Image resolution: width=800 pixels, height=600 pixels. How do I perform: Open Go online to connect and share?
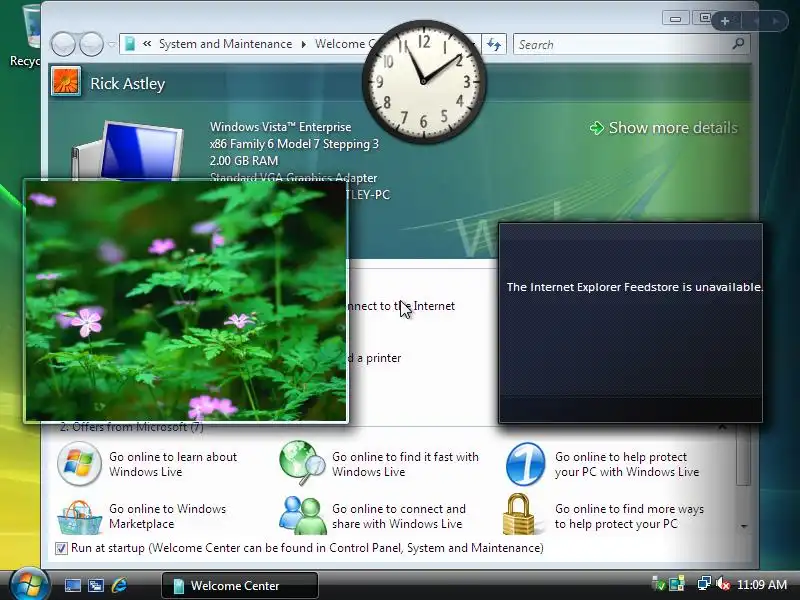(398, 516)
